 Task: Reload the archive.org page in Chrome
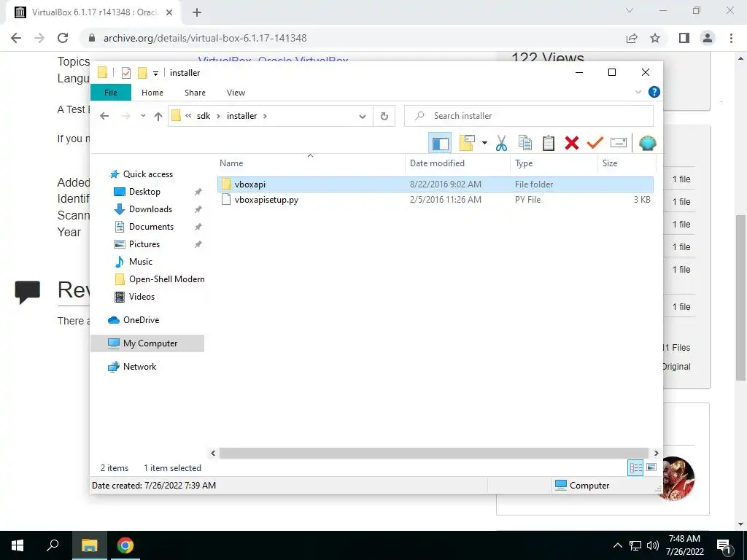coord(63,38)
